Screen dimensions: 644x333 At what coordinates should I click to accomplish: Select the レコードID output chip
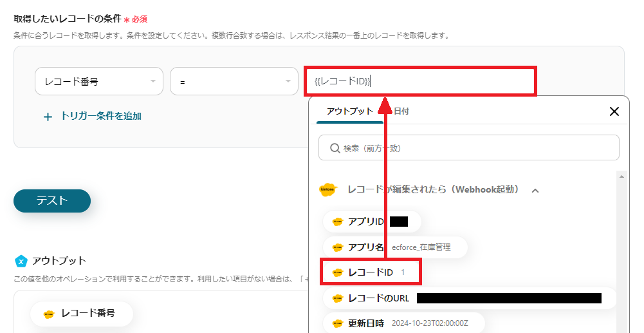click(x=371, y=272)
